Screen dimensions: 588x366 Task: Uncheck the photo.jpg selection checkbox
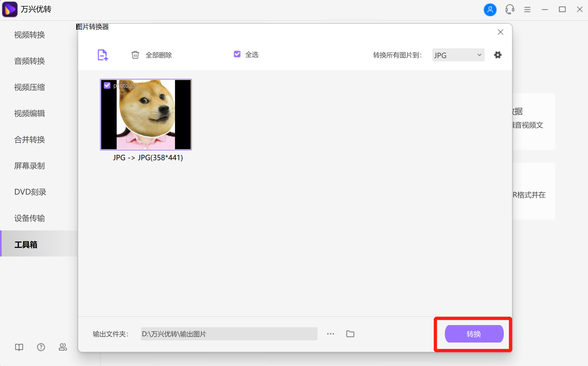(107, 85)
